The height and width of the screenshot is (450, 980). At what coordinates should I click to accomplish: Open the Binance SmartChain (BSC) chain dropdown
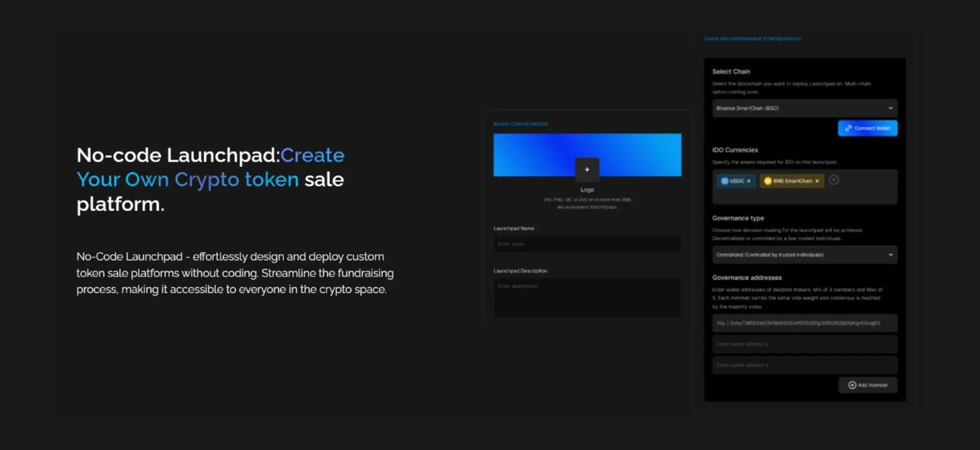[804, 108]
